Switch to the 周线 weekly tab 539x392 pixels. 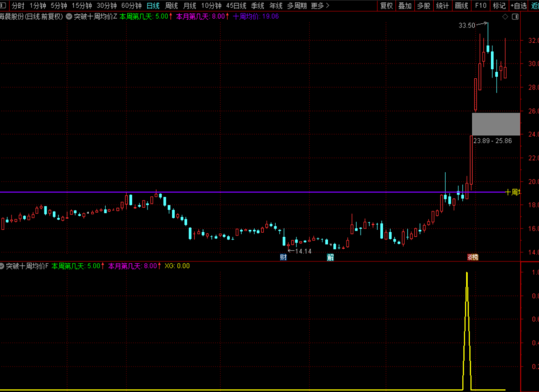[171, 5]
